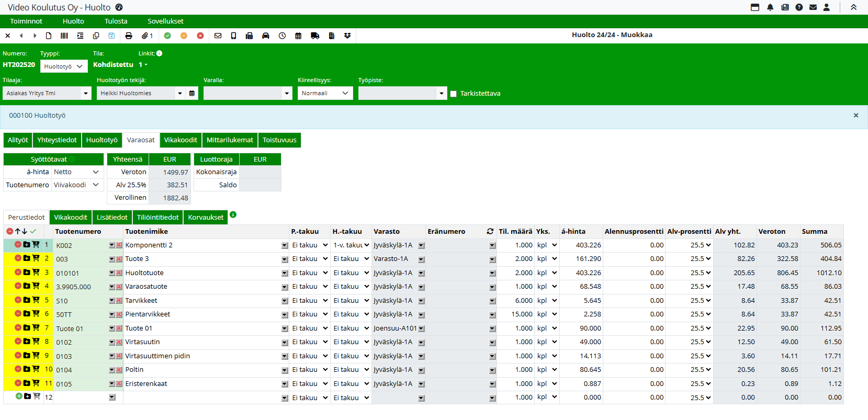Open the Tiliöintitiedot sub-tab

click(157, 217)
